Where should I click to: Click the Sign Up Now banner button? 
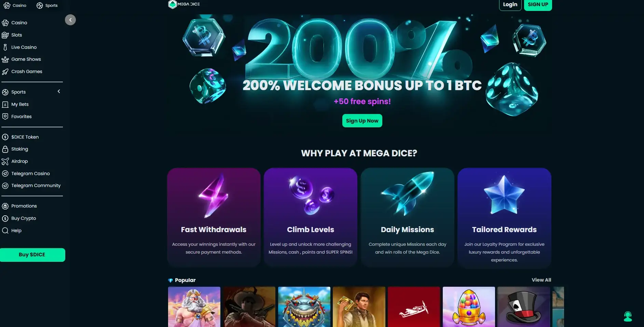[362, 120]
